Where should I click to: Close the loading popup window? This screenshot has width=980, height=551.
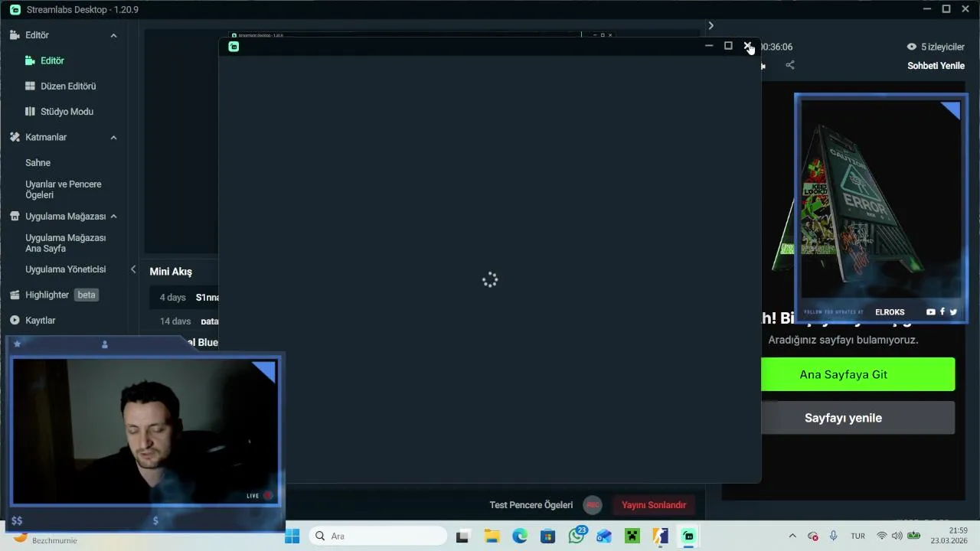click(748, 46)
